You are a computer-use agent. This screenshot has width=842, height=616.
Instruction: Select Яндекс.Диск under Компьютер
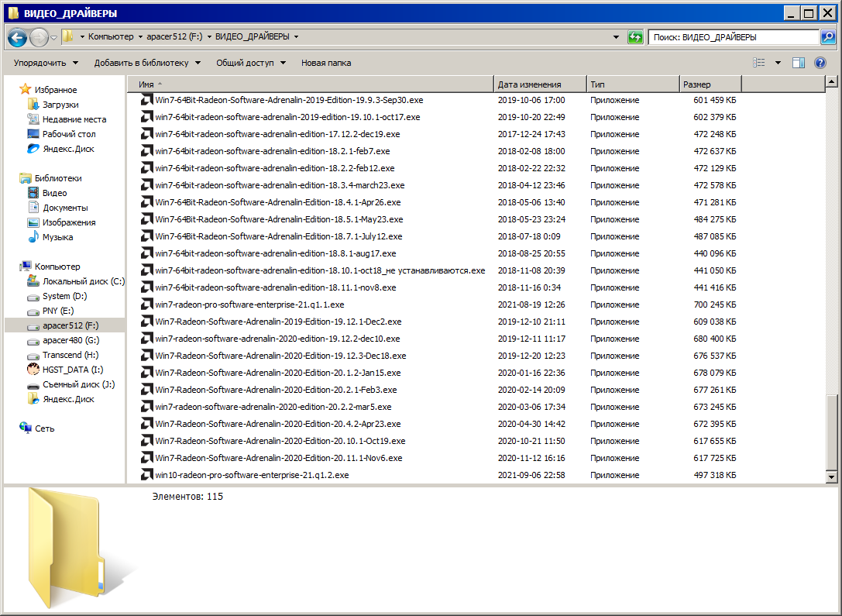(68, 399)
